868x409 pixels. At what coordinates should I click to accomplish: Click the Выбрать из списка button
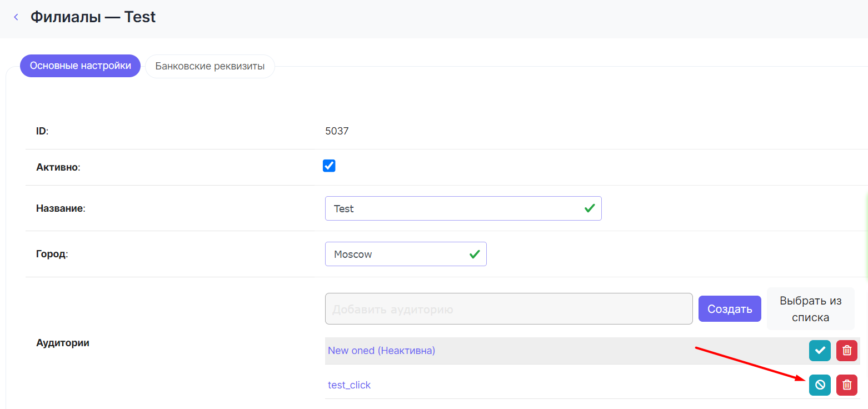810,309
